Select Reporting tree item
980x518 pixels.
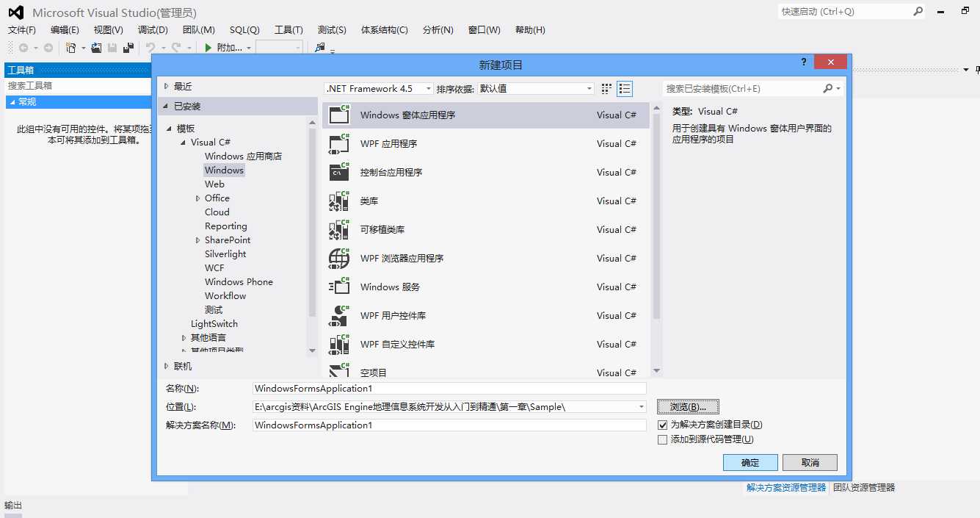coord(225,226)
